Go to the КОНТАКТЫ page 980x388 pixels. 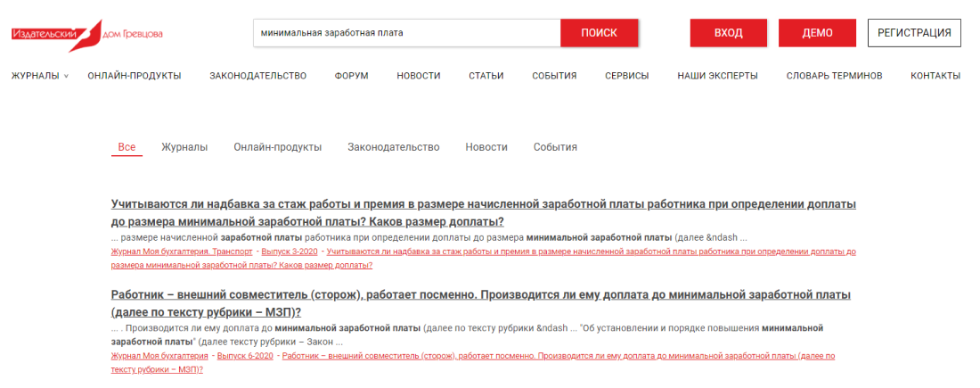[935, 76]
